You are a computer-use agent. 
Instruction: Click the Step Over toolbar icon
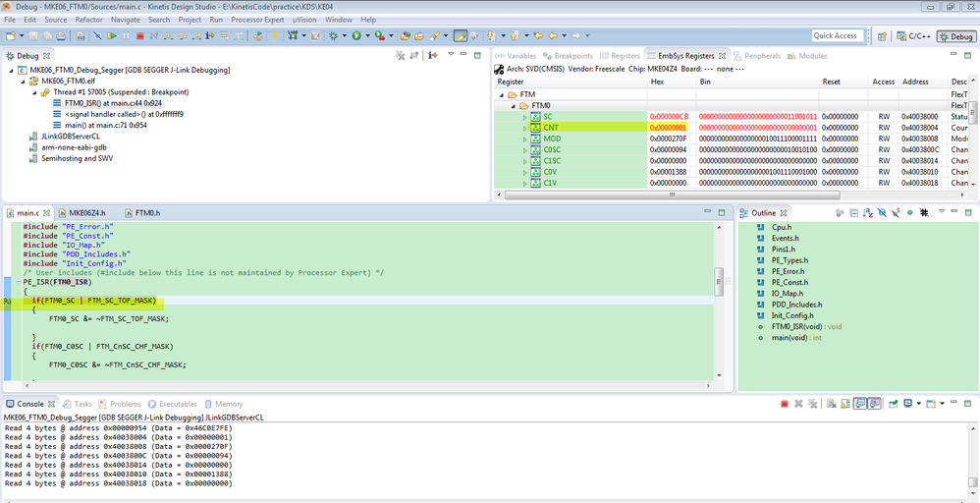pyautogui.click(x=183, y=35)
